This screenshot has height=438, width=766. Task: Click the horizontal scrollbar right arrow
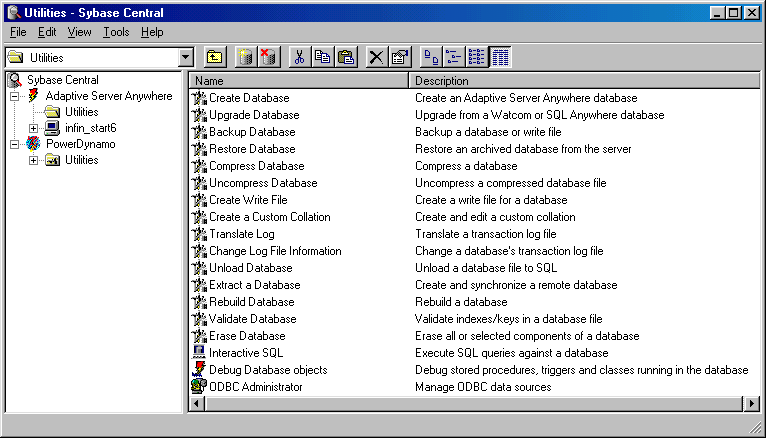click(x=752, y=404)
